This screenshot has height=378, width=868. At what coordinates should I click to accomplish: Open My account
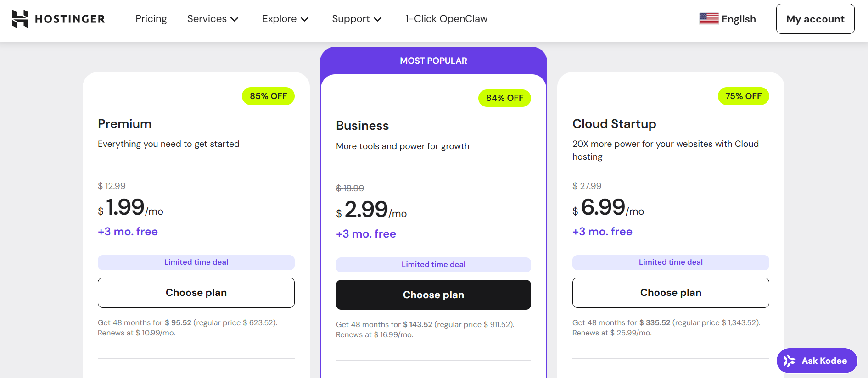coord(815,19)
